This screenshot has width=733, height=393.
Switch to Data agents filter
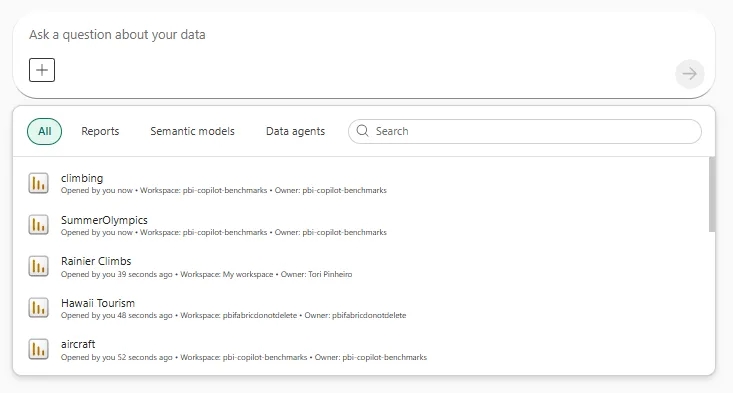[295, 131]
